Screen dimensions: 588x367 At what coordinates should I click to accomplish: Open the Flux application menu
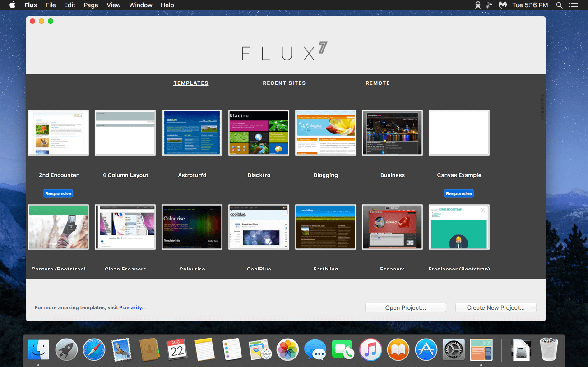(31, 5)
